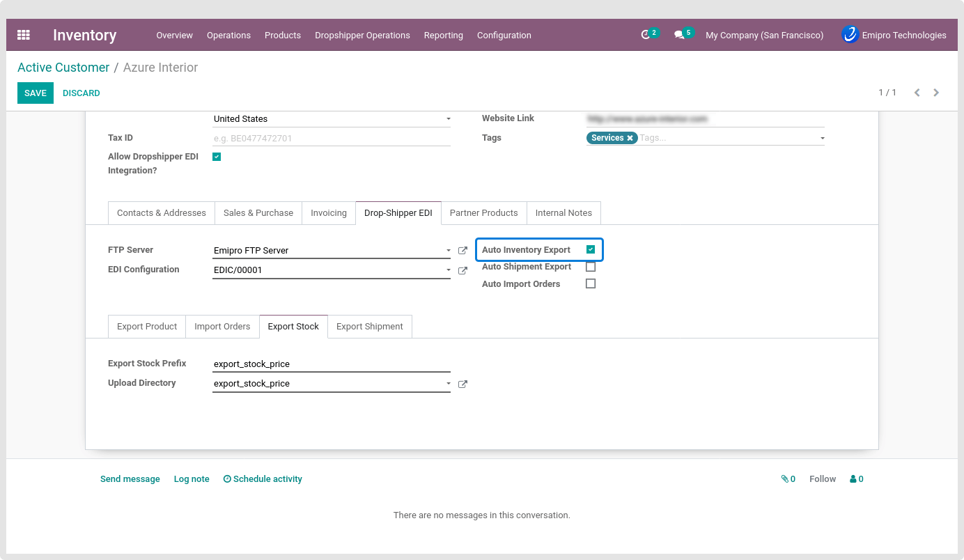Click the SAVE button

pyautogui.click(x=36, y=93)
